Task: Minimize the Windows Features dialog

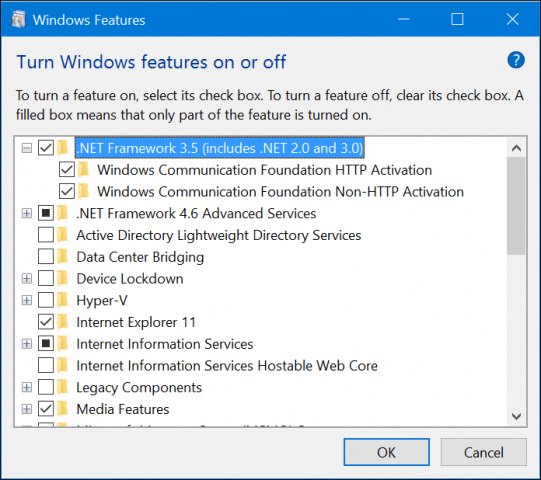Action: click(404, 19)
